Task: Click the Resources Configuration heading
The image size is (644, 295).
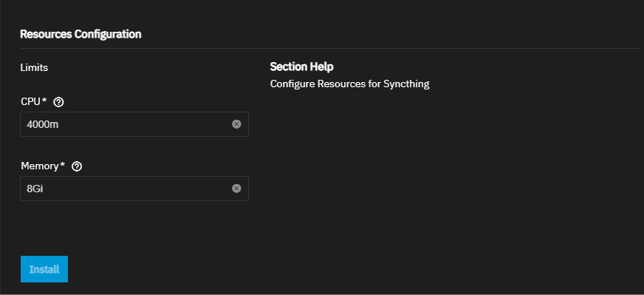Action: click(x=80, y=34)
